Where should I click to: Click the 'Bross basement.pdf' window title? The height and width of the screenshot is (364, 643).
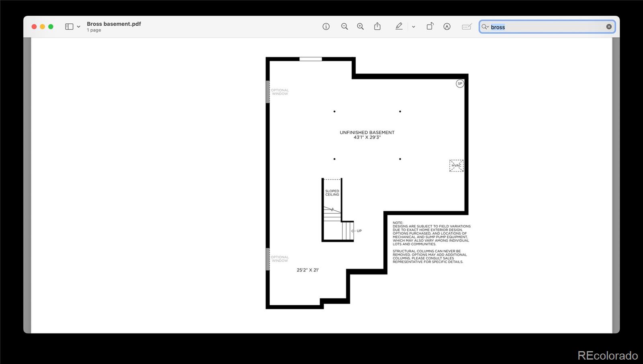(114, 24)
